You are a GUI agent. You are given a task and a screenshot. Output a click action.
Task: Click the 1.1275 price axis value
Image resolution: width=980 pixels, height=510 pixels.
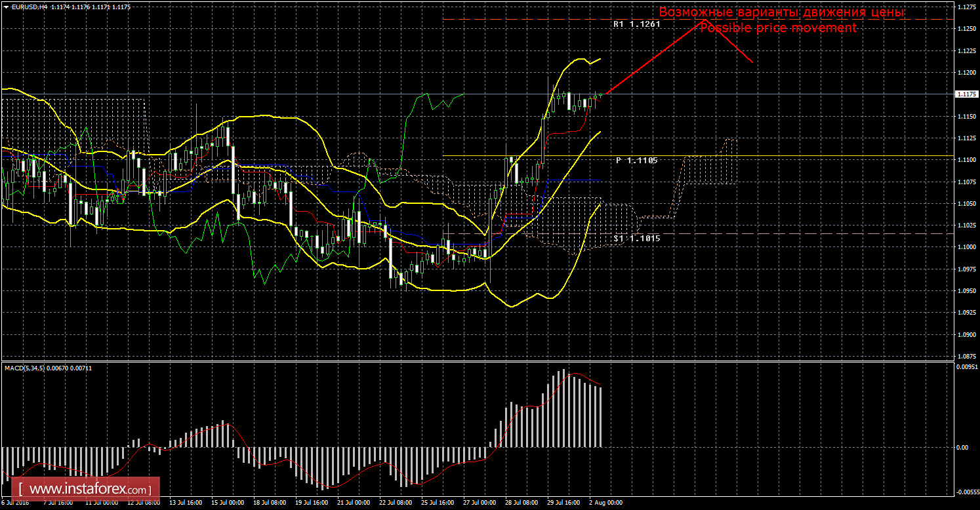967,7
